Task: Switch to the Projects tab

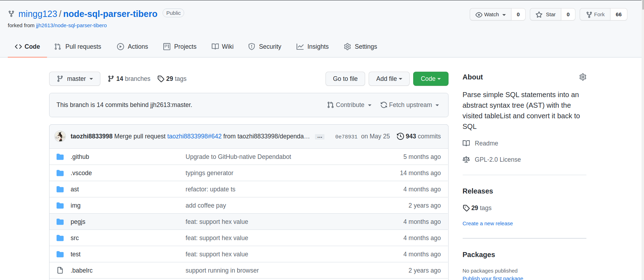Action: (180, 47)
